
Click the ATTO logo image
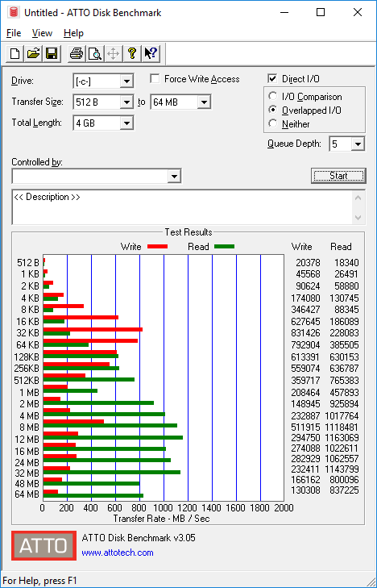tap(43, 545)
